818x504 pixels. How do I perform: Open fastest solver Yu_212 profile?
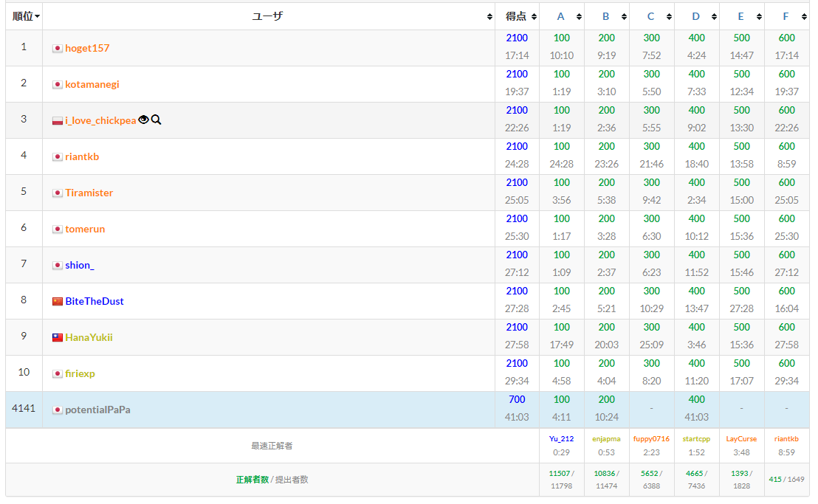(x=561, y=439)
